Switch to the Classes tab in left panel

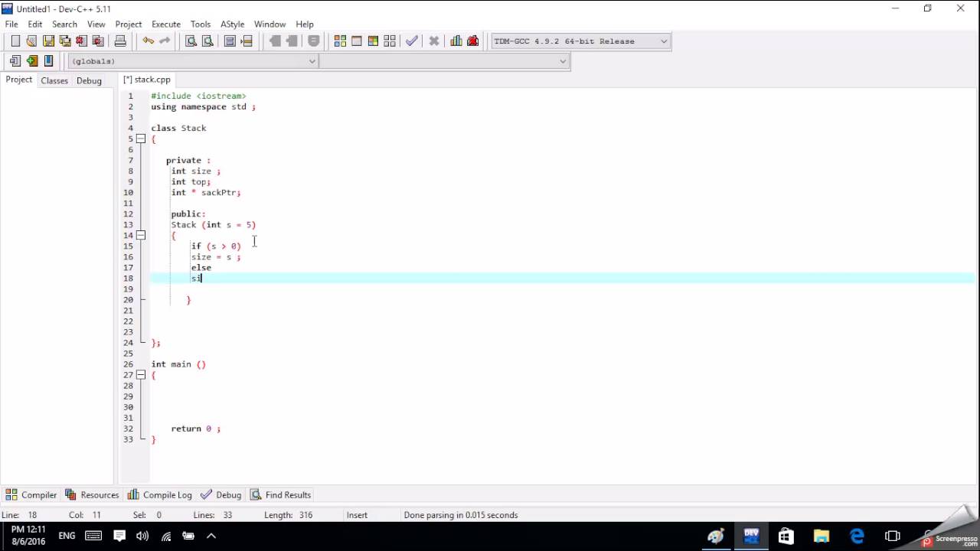[x=54, y=80]
